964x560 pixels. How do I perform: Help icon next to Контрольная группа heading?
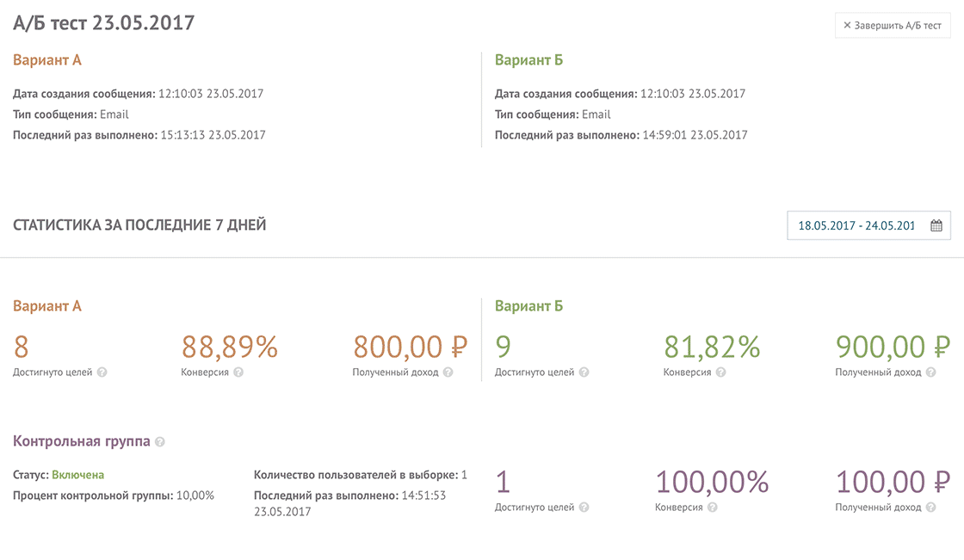tap(160, 442)
